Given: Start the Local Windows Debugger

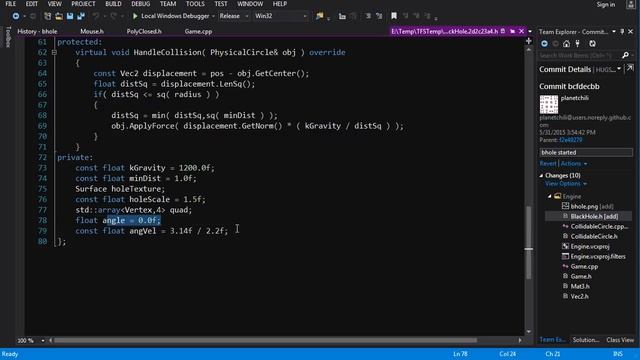Looking at the screenshot, I should (170, 16).
